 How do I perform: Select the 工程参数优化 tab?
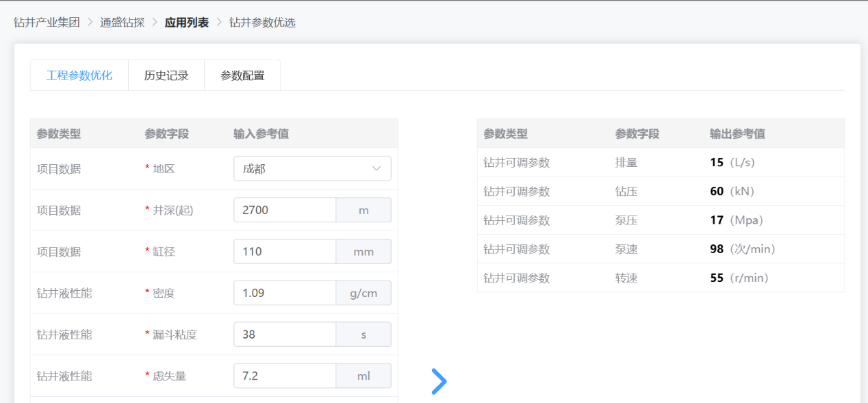79,75
